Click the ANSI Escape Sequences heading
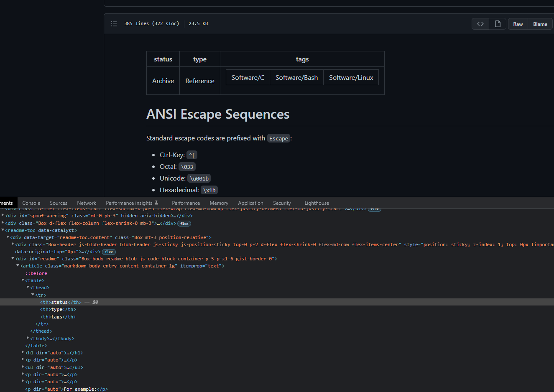The height and width of the screenshot is (392, 554). click(x=218, y=114)
